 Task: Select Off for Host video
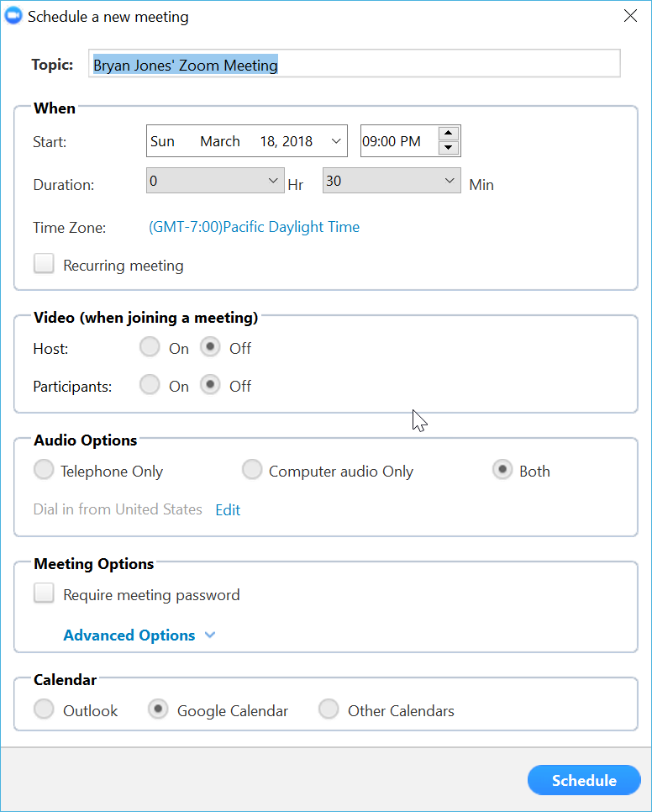pos(210,347)
